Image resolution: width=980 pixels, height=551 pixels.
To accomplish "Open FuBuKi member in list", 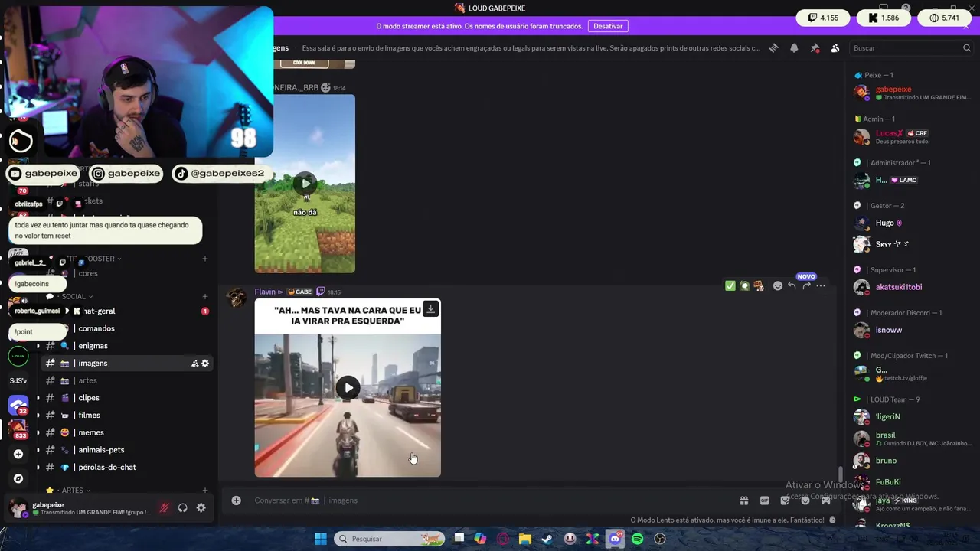I will click(x=913, y=482).
